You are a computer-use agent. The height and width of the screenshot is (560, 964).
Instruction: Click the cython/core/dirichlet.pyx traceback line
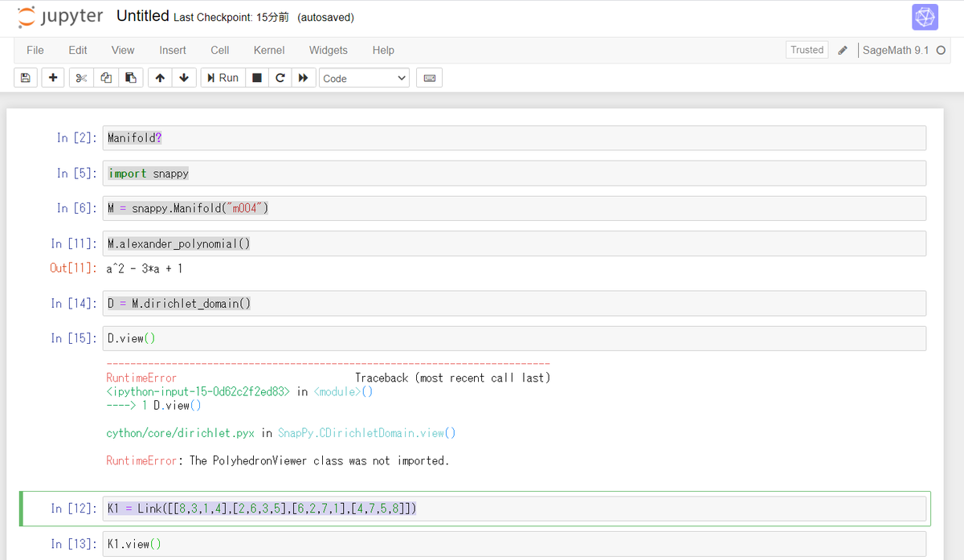[281, 433]
